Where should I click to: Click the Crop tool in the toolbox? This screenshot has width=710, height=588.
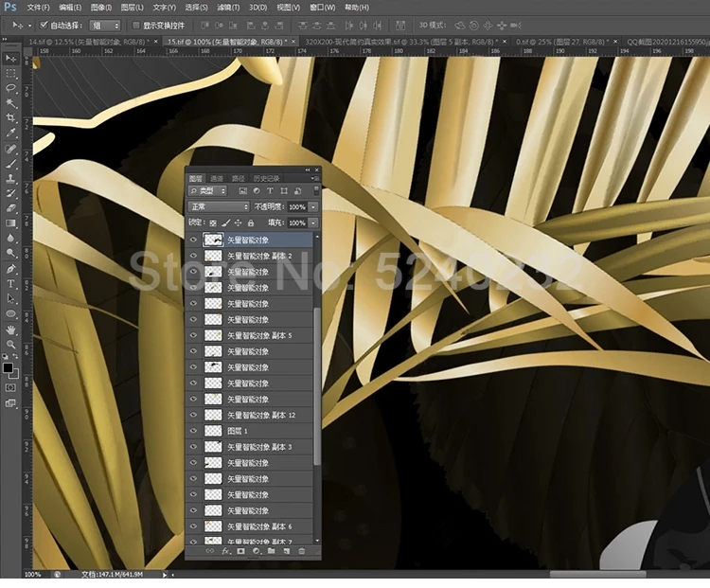10,117
